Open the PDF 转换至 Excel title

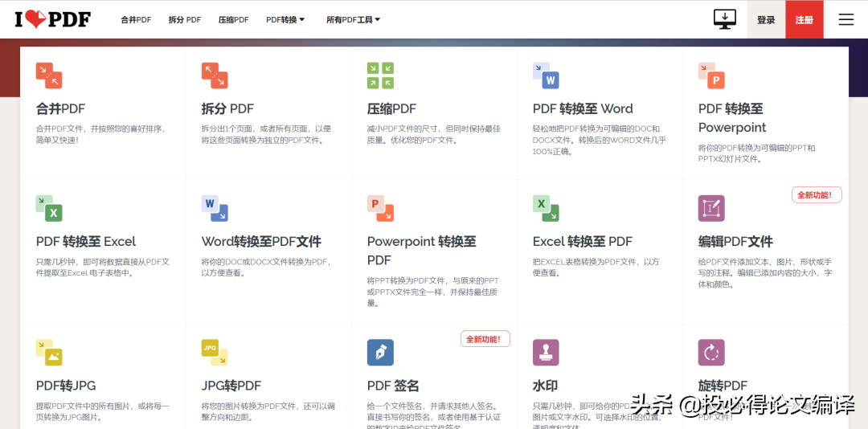tap(86, 241)
